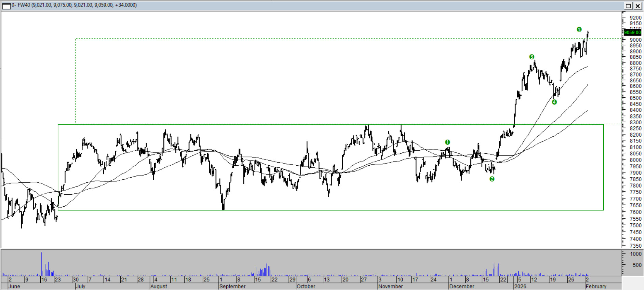Select the February month label on time axis
Viewport: 644px width, 290px height.
point(596,286)
